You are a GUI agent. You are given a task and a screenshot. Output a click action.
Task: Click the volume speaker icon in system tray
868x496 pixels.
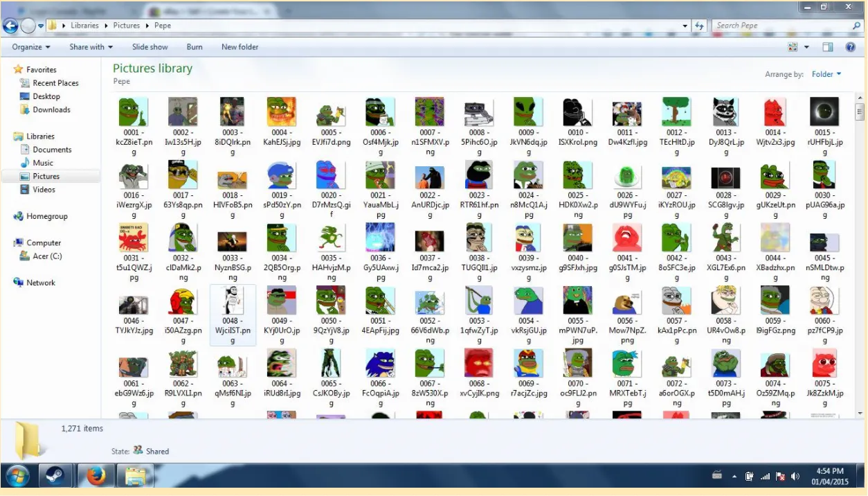click(795, 477)
